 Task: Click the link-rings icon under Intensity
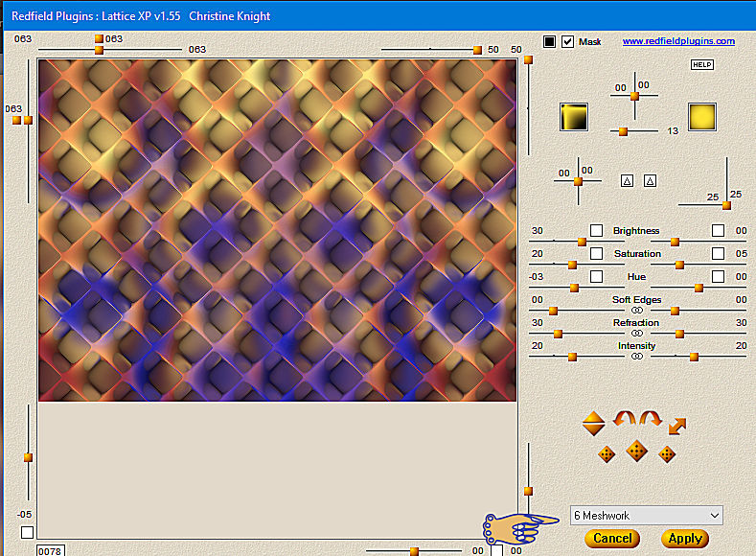click(x=637, y=357)
